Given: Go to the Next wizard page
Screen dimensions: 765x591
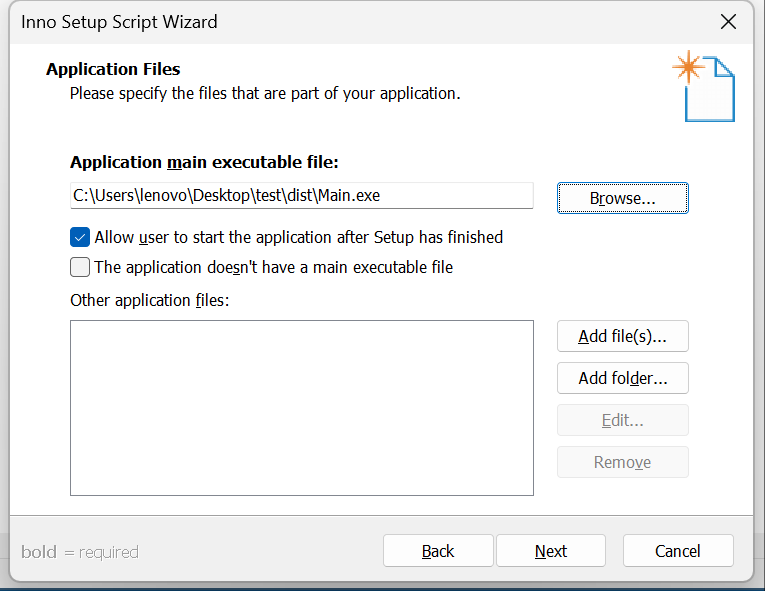Looking at the screenshot, I should [x=551, y=551].
